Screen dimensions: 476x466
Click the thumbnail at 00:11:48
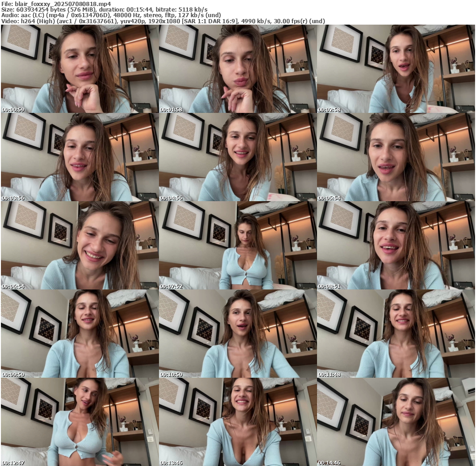pos(396,334)
